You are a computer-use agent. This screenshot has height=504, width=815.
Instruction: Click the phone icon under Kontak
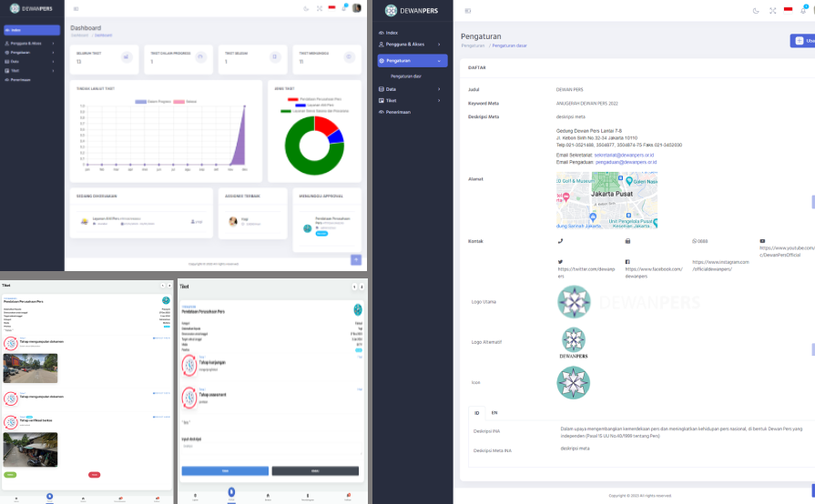pos(560,241)
